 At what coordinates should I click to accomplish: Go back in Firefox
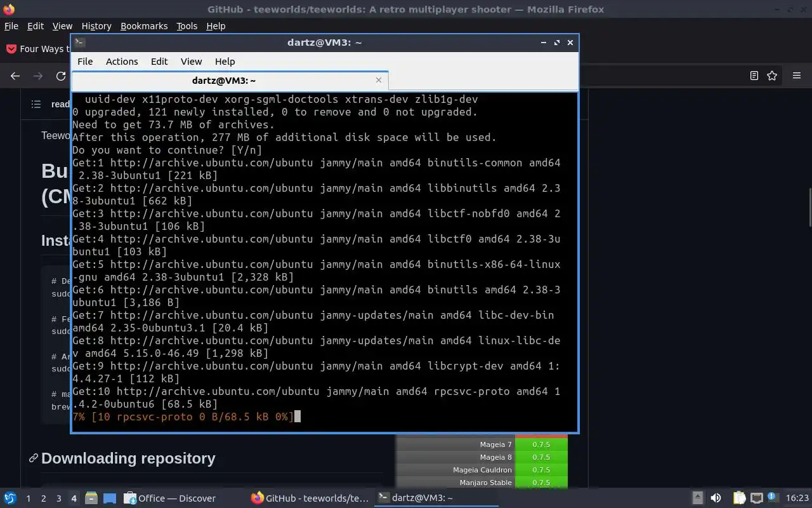point(15,76)
